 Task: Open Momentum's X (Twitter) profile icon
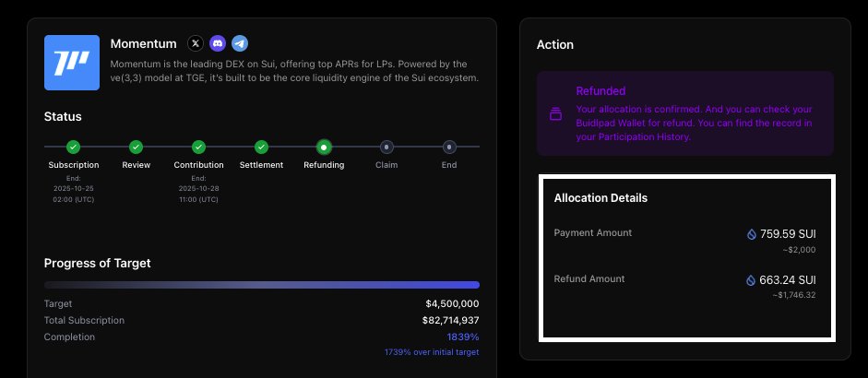196,43
